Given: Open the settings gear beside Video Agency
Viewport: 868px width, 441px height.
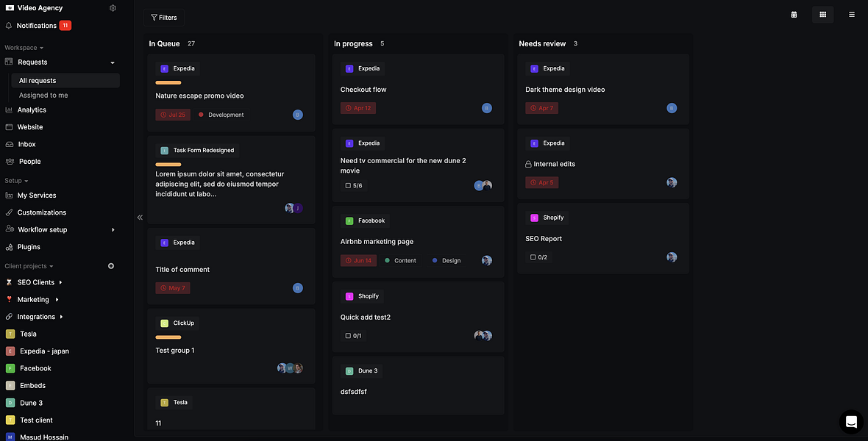Looking at the screenshot, I should (113, 8).
